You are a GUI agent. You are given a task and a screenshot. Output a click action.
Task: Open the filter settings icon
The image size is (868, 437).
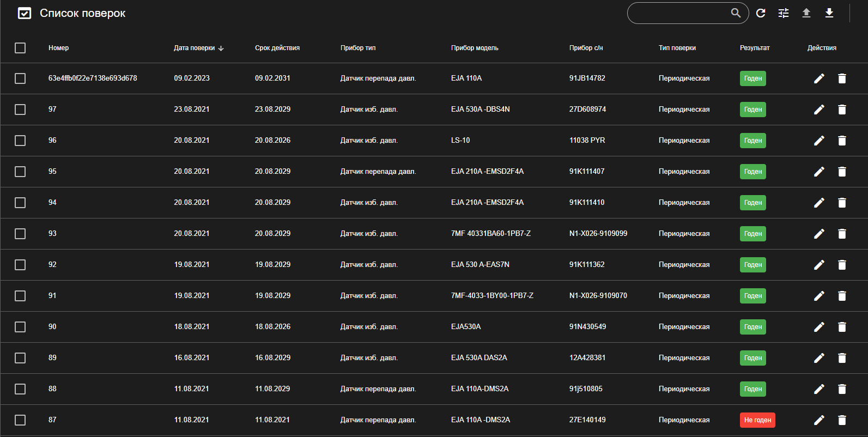click(784, 13)
